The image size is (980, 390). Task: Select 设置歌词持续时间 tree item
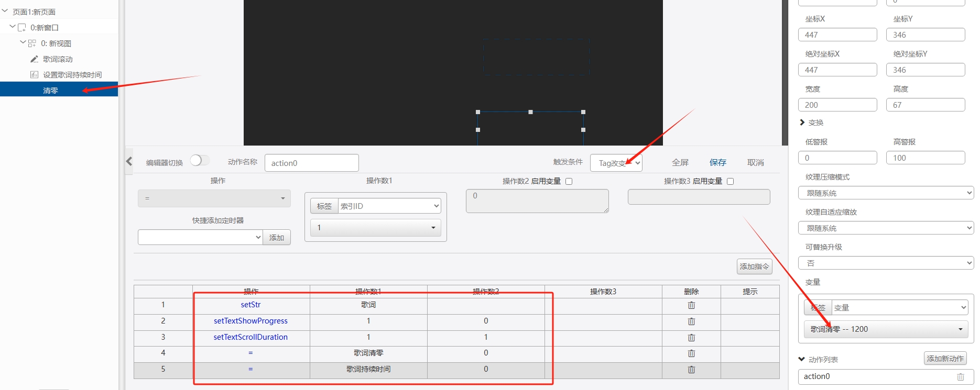72,75
